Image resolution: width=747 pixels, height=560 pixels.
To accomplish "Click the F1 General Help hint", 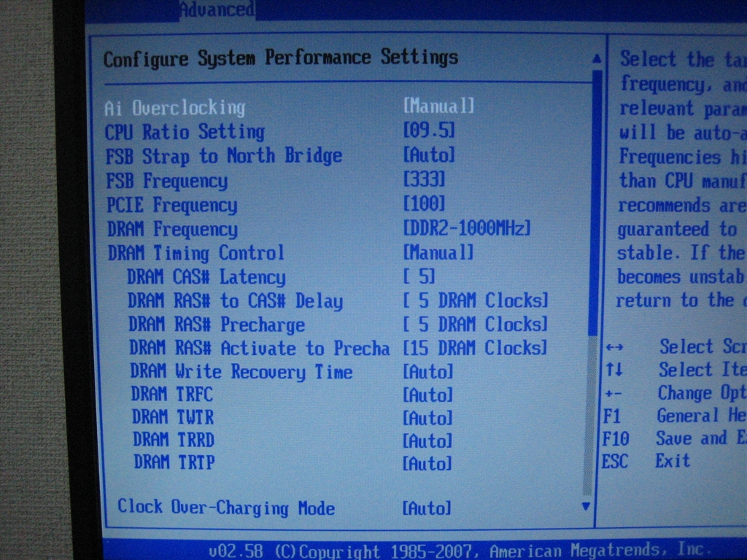I will point(675,416).
